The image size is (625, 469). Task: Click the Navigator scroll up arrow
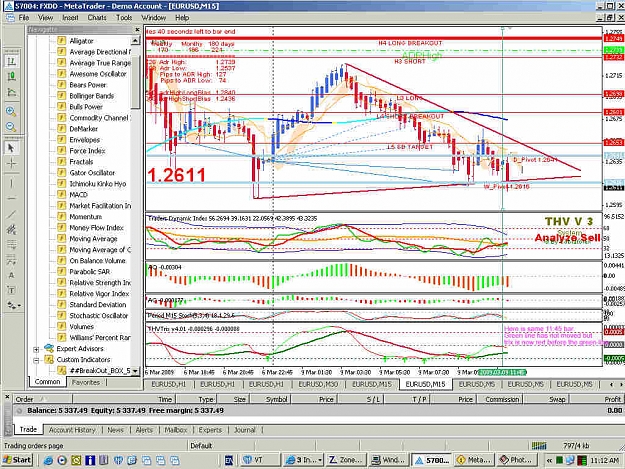pyautogui.click(x=136, y=41)
